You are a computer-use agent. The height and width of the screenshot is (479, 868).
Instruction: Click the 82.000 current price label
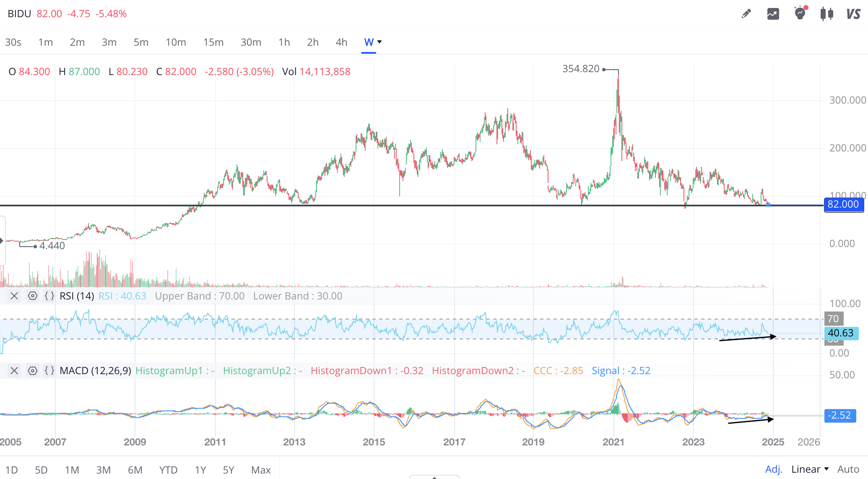click(x=843, y=204)
